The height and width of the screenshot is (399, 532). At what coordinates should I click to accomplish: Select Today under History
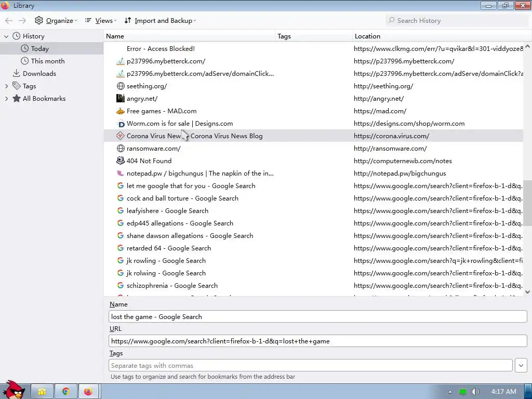[51, 48]
